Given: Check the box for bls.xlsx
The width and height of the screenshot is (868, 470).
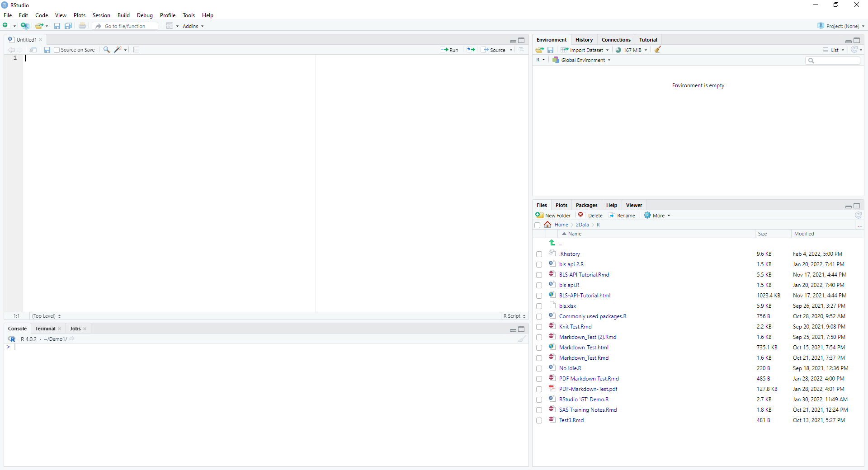Looking at the screenshot, I should (x=539, y=306).
